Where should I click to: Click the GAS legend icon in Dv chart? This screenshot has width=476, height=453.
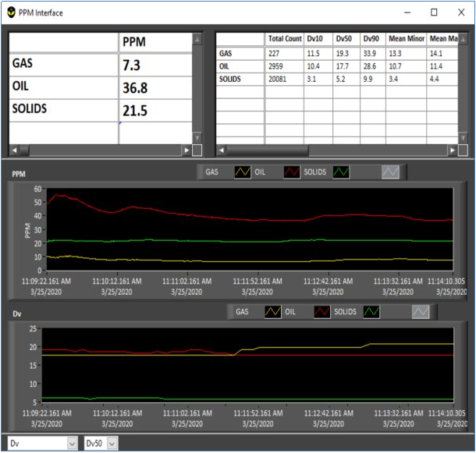(273, 312)
